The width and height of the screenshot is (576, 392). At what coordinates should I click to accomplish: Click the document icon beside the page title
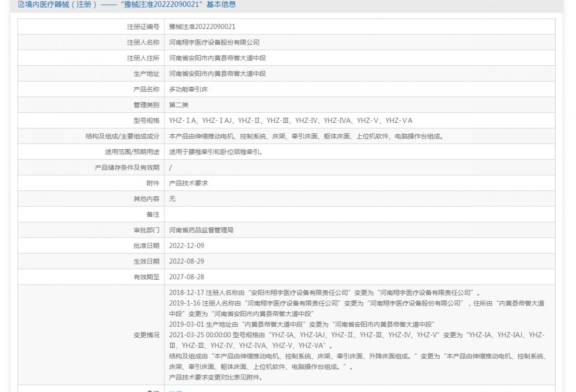pos(21,4)
